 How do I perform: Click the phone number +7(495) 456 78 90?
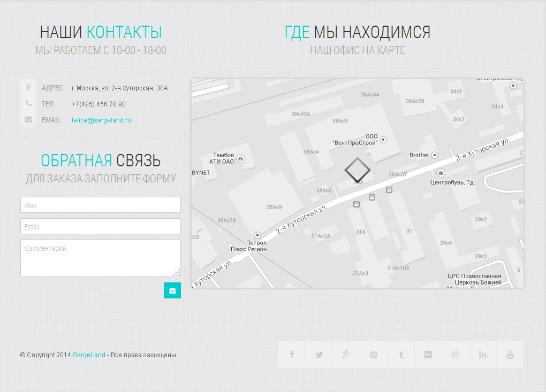click(x=98, y=104)
